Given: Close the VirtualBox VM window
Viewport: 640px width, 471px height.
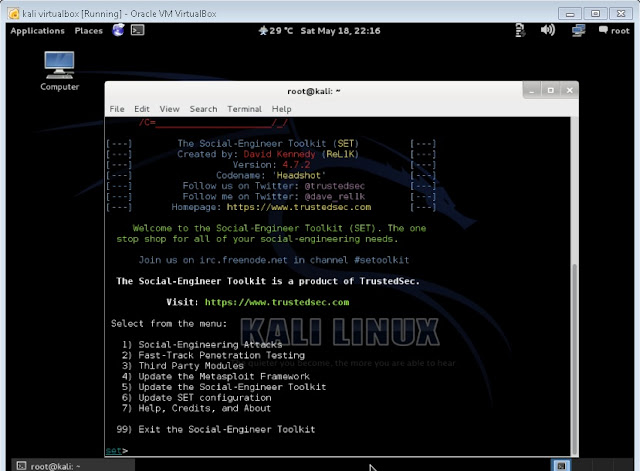Looking at the screenshot, I should (621, 13).
